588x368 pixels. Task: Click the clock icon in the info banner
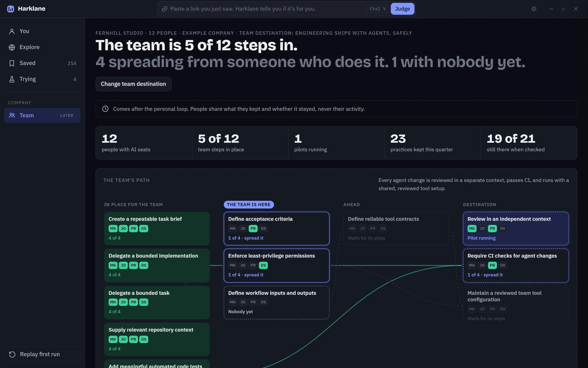[x=105, y=109]
